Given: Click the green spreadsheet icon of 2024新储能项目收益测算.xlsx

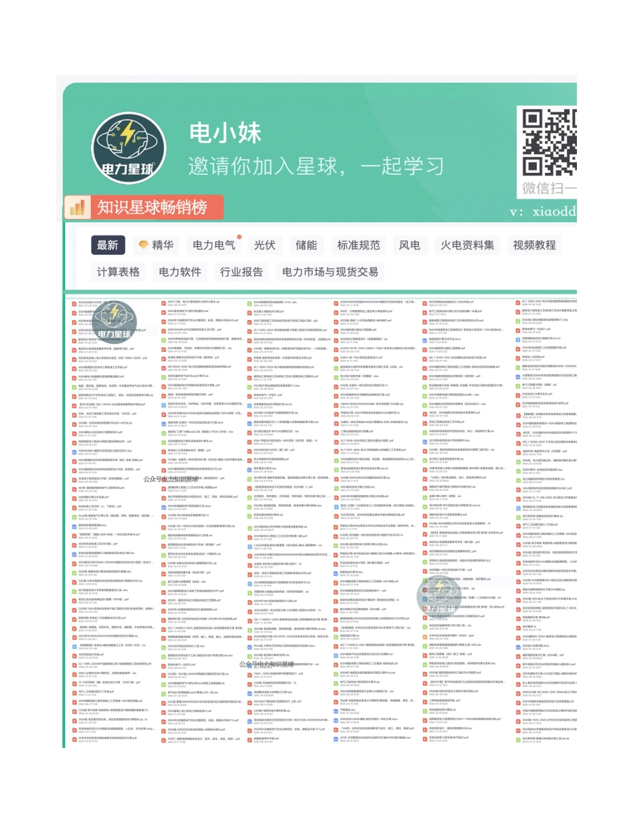Looking at the screenshot, I should click(x=249, y=303).
